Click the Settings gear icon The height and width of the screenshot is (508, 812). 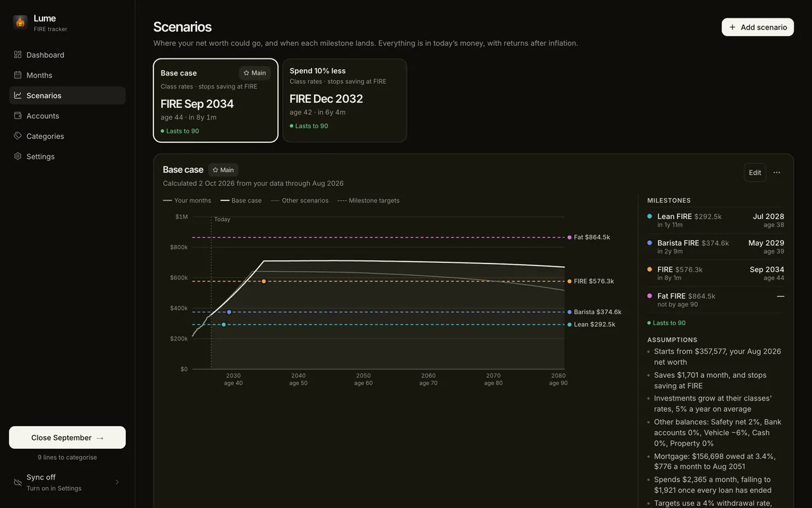tap(18, 156)
